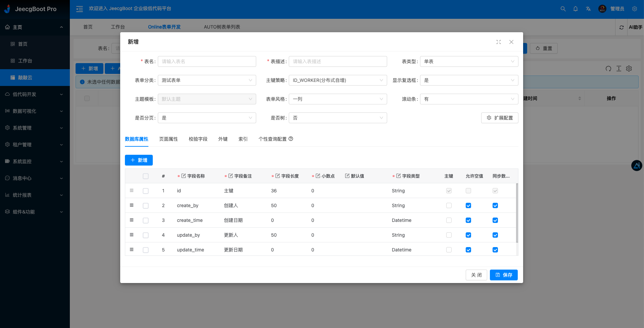644x328 pixels.
Task: Switch to the 索引 tab
Action: (x=243, y=139)
